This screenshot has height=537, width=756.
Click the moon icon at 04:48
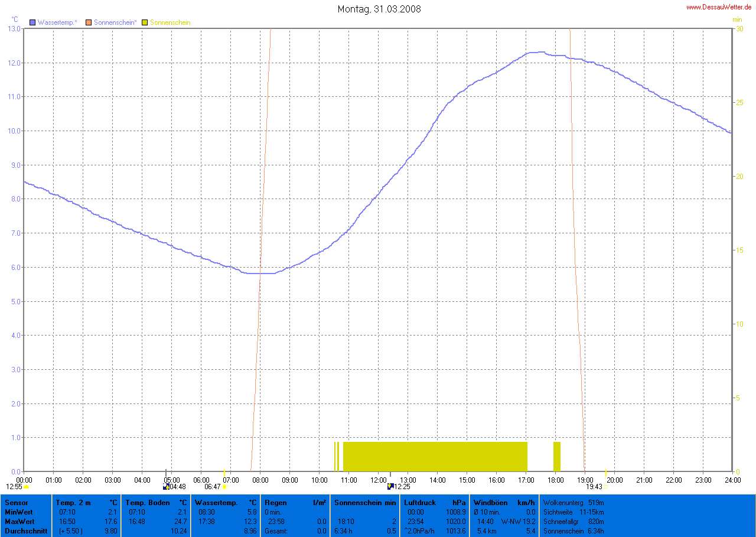165,487
